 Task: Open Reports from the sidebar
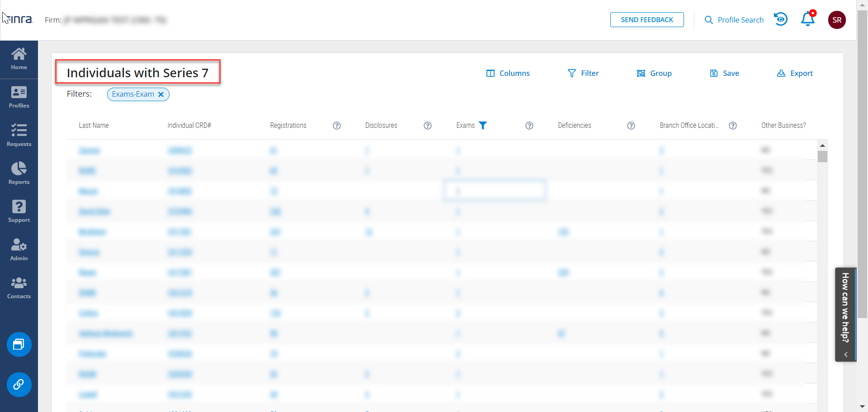(x=19, y=173)
